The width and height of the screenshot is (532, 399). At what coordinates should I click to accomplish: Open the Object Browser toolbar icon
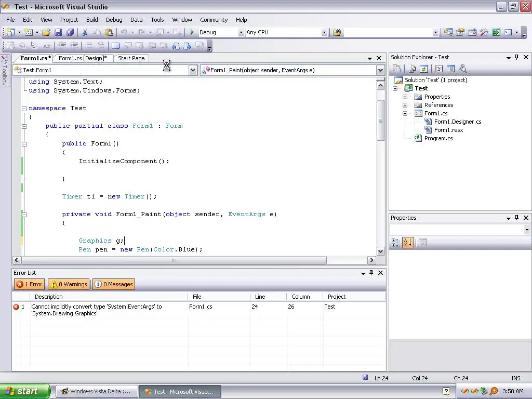coord(472,32)
